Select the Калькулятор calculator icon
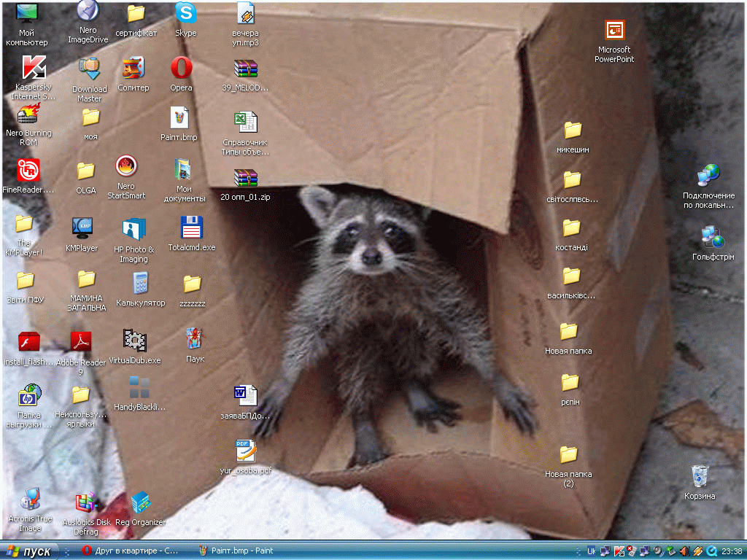 click(x=141, y=283)
